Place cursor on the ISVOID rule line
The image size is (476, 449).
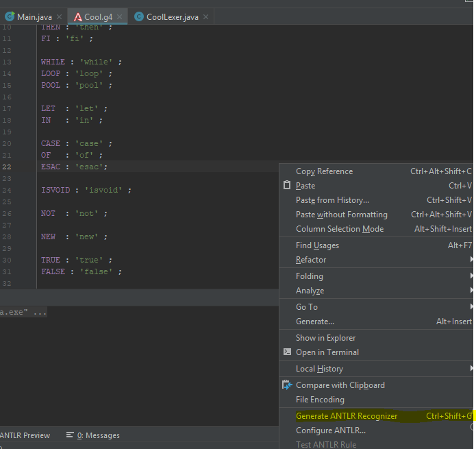pyautogui.click(x=86, y=190)
